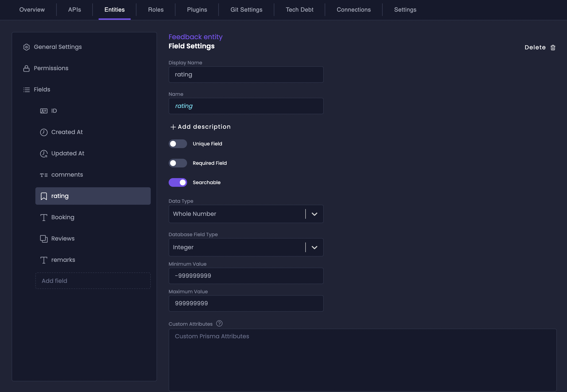Click the Fields list icon
Image resolution: width=567 pixels, height=392 pixels.
26,90
